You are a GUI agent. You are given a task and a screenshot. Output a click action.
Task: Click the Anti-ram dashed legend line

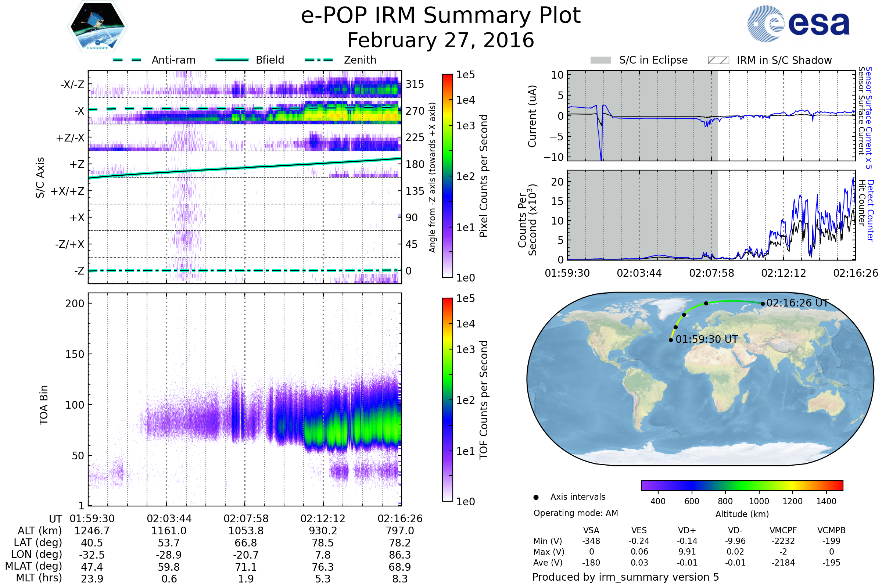(127, 60)
